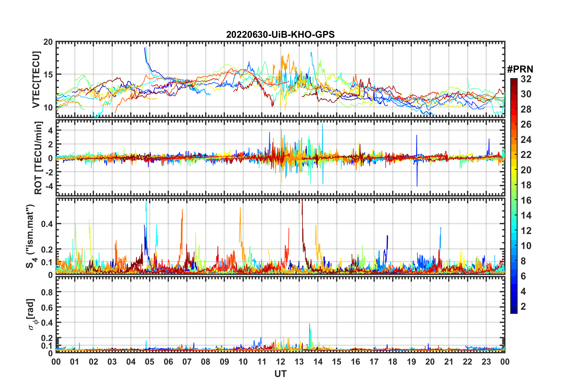Click colorbar tick label 32
The image size is (561, 392).
coord(526,79)
